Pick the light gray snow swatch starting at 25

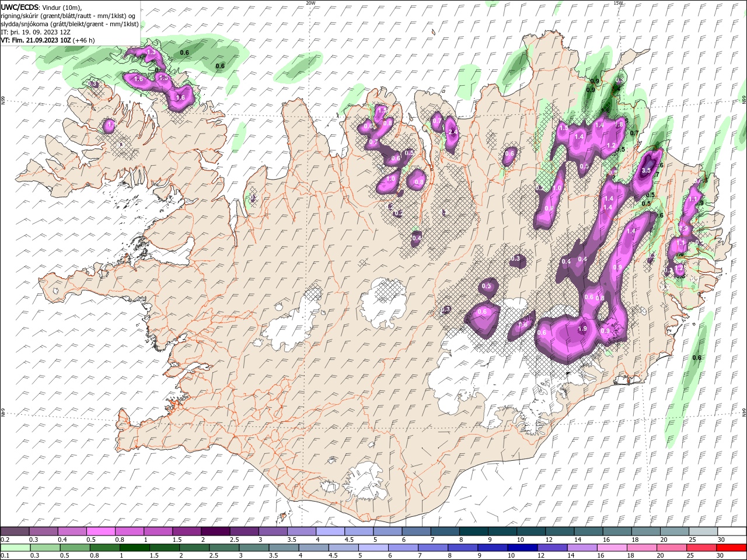703,531
